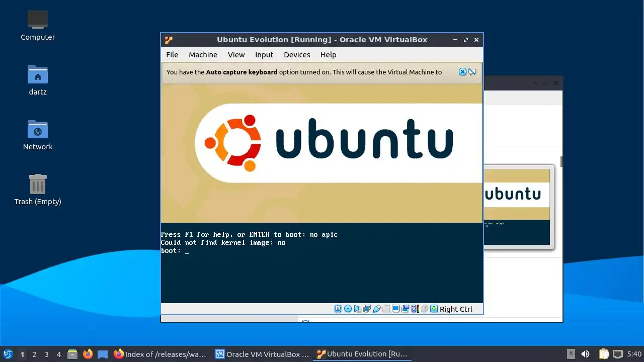Click the audio indicator in VM status bar

pyautogui.click(x=357, y=309)
